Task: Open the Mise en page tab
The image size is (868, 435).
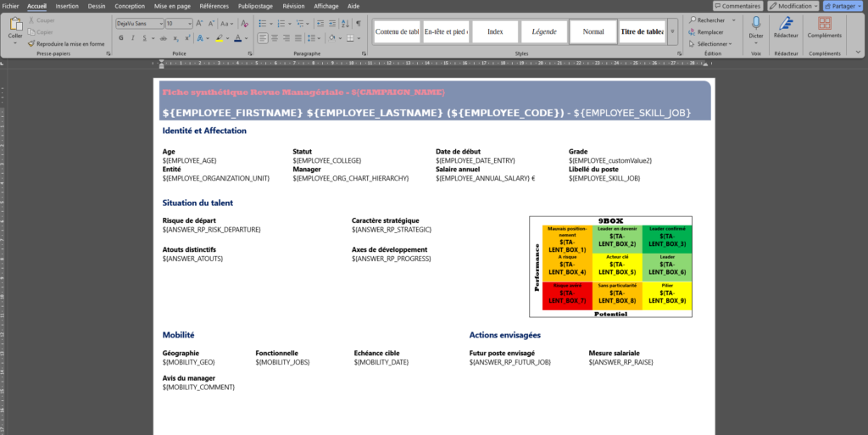Action: (x=172, y=5)
